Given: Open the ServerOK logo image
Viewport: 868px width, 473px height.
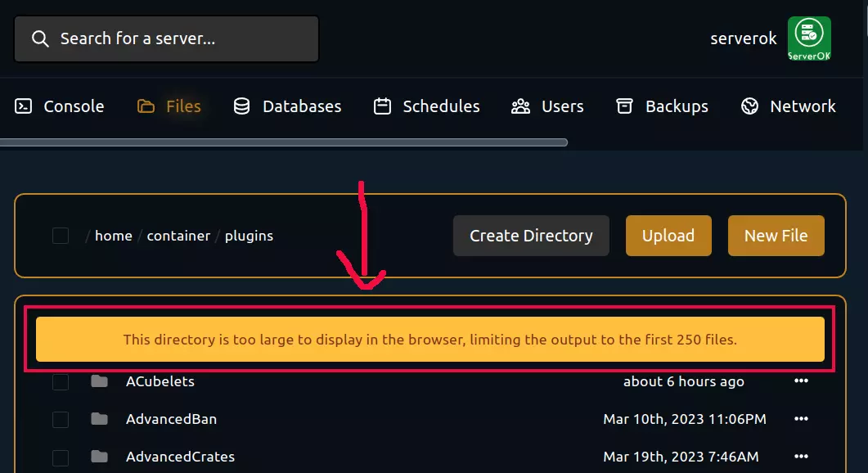Looking at the screenshot, I should [x=808, y=38].
